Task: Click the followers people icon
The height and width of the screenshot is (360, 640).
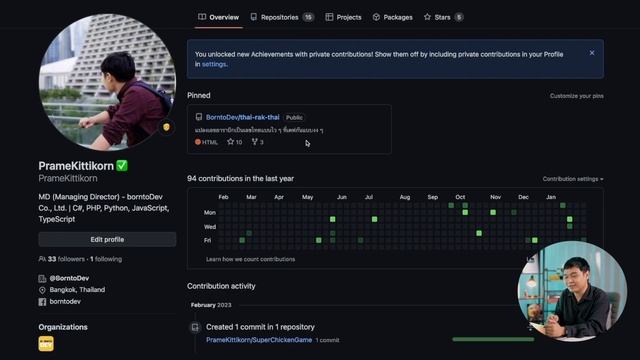Action: click(42, 259)
